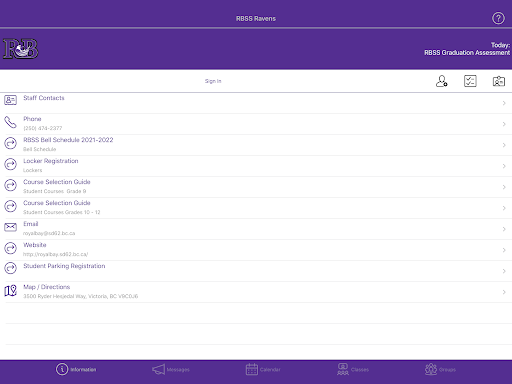The image size is (512, 384).
Task: Expand the Website row chevron
Action: point(504,250)
